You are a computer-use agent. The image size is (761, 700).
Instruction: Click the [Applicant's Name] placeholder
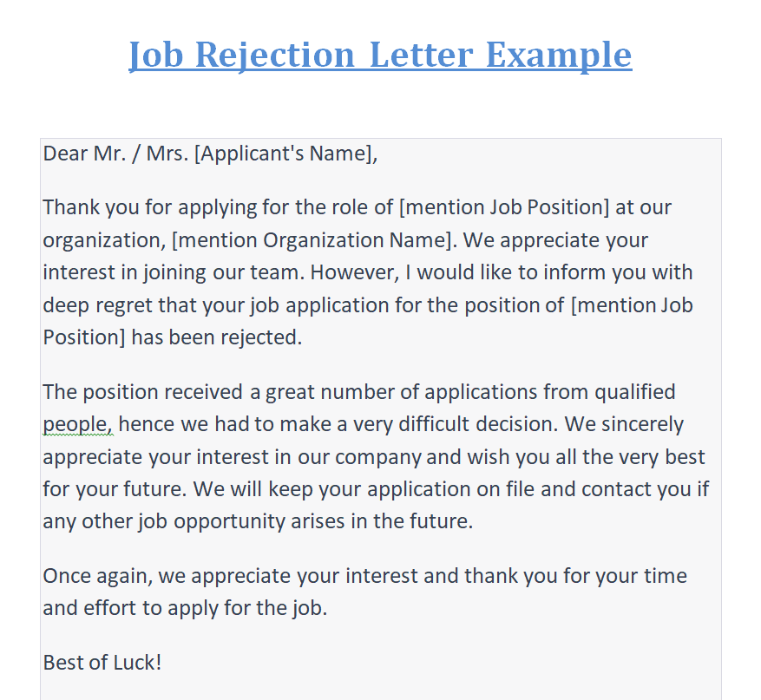click(x=285, y=154)
